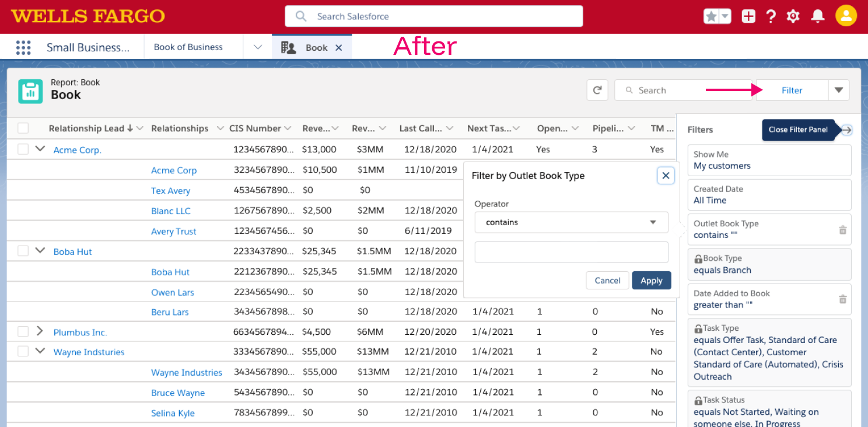Image resolution: width=868 pixels, height=427 pixels.
Task: Open the Acme Corp. lead link
Action: tap(78, 150)
